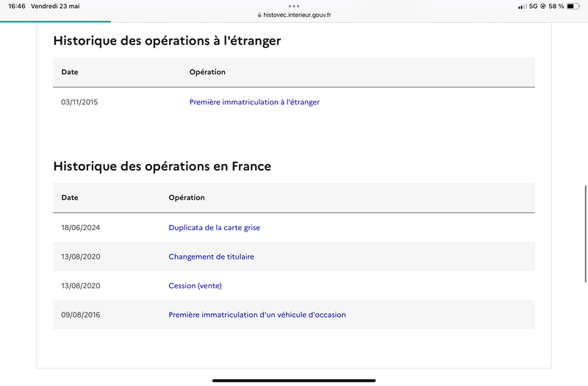Image resolution: width=588 pixels, height=386 pixels.
Task: Tap the lock icon beside histovec URL
Action: [x=259, y=15]
